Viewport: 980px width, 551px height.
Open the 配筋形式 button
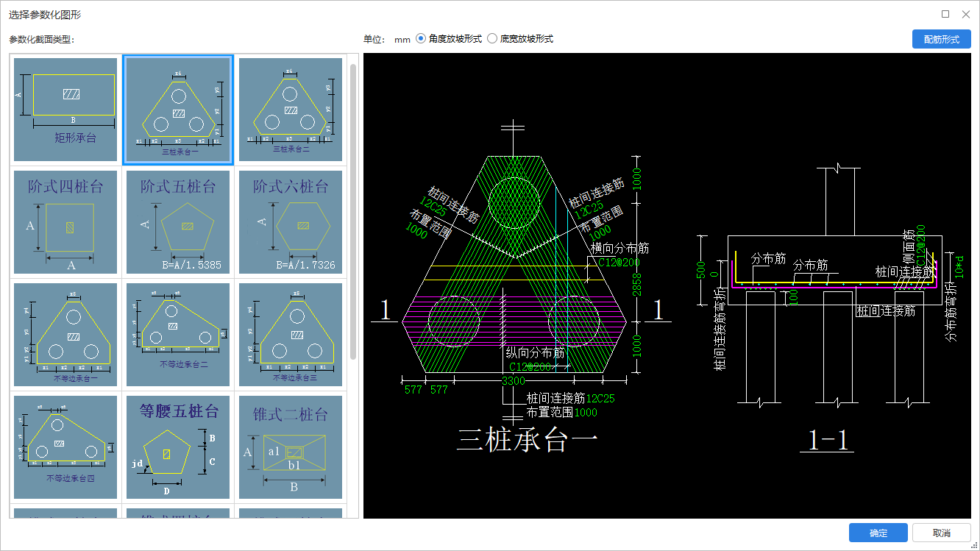(x=942, y=40)
